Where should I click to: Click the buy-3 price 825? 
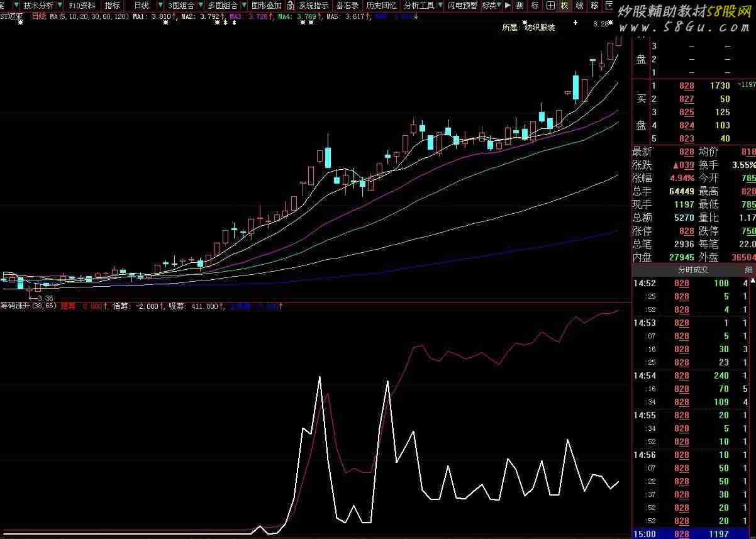[686, 112]
